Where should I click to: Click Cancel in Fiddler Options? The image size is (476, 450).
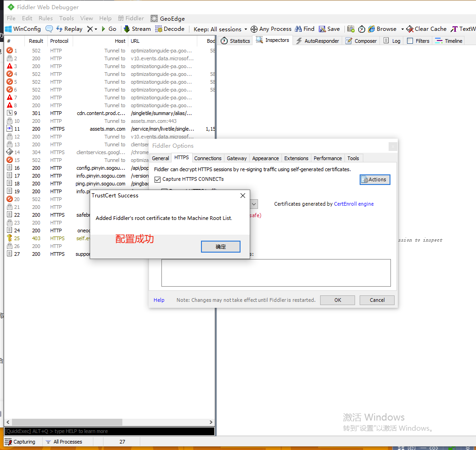[377, 300]
